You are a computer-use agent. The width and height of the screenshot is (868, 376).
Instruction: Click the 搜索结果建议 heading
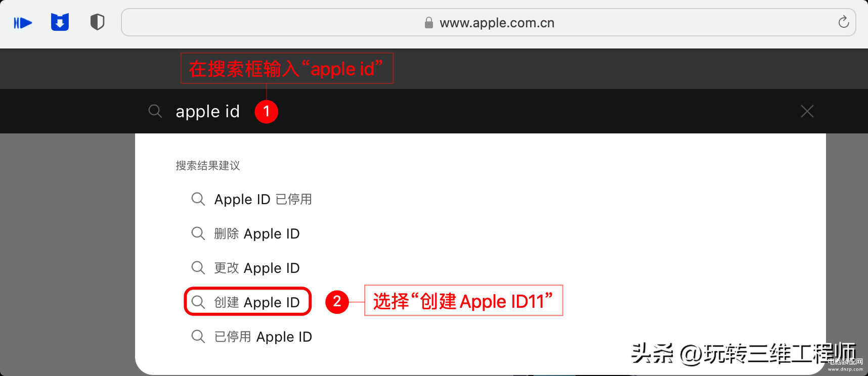208,166
